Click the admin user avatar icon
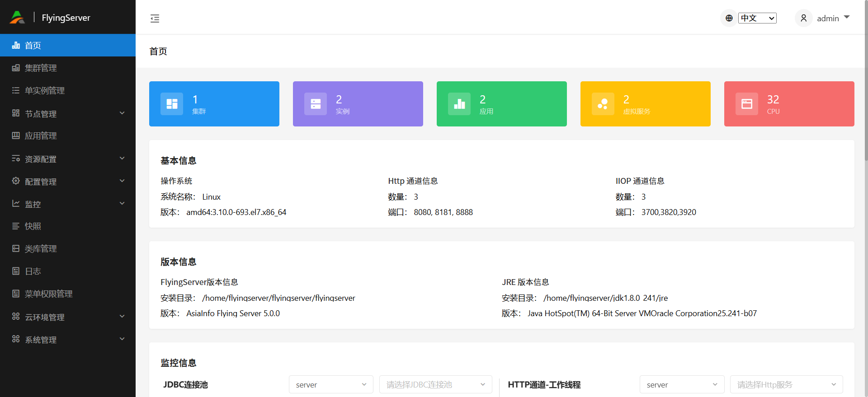Viewport: 868px width, 397px height. pyautogui.click(x=803, y=18)
